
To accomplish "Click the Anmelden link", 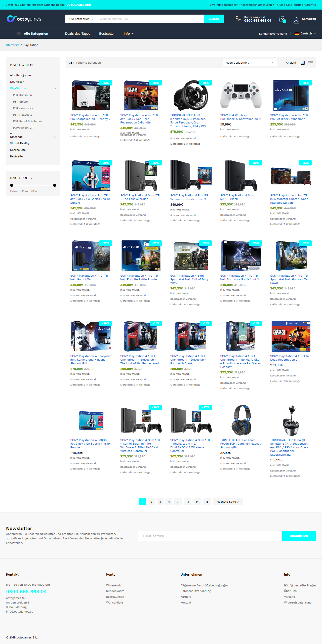I will (x=309, y=19).
